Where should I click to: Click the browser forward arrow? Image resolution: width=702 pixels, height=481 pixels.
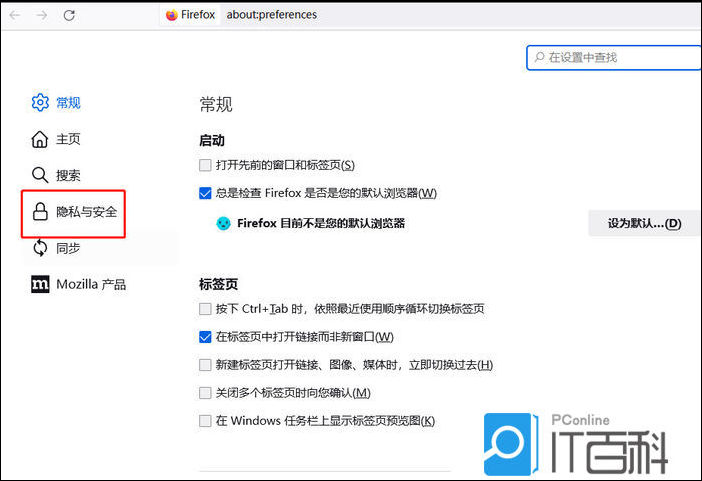tap(42, 15)
